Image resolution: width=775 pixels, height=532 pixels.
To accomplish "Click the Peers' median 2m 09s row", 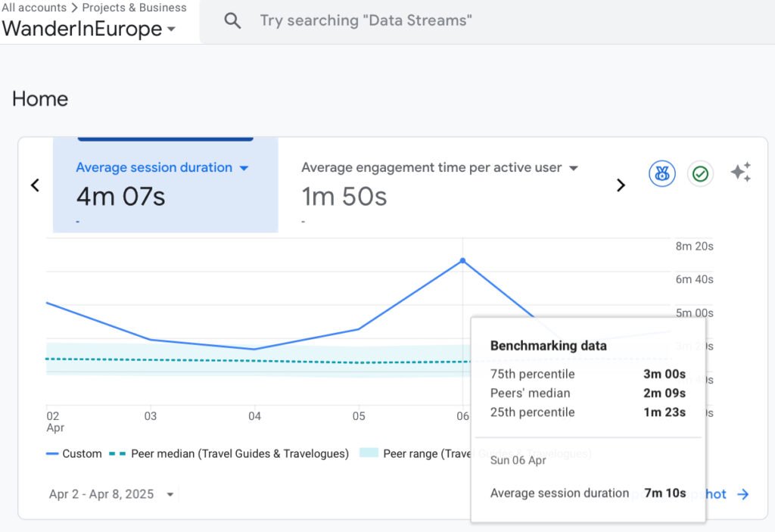I will 587,393.
